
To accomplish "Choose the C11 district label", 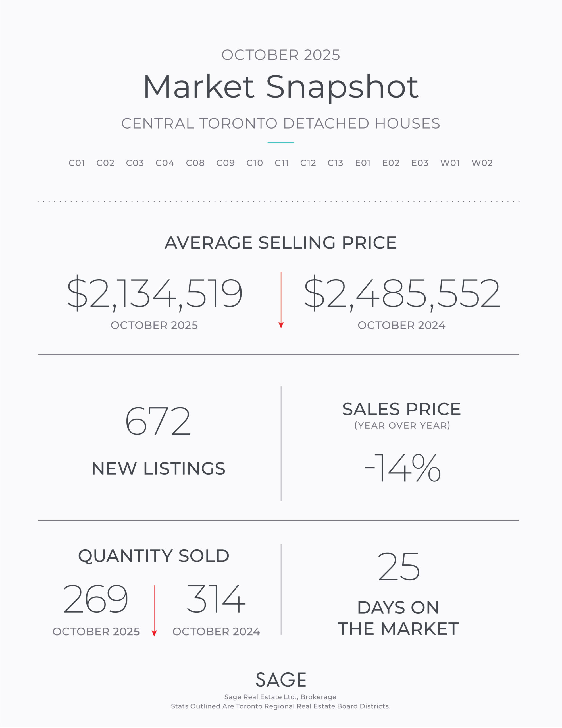I will [282, 163].
